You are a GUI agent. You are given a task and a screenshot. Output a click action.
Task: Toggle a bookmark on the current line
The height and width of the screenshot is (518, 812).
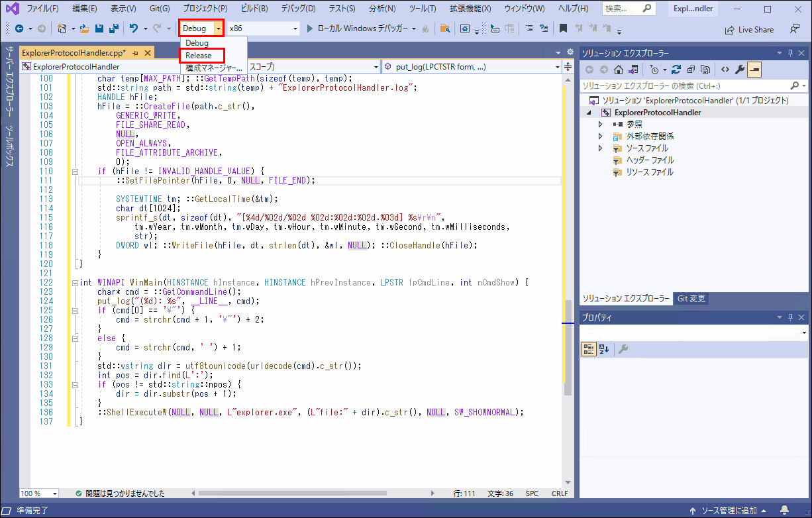562,29
